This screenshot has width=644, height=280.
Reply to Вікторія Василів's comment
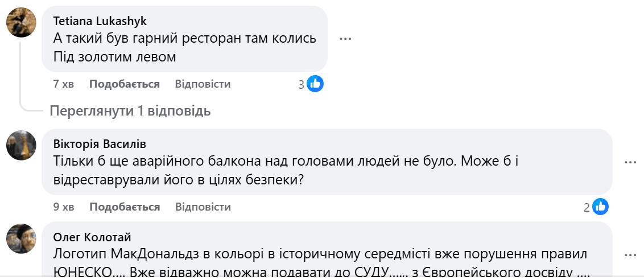point(203,207)
